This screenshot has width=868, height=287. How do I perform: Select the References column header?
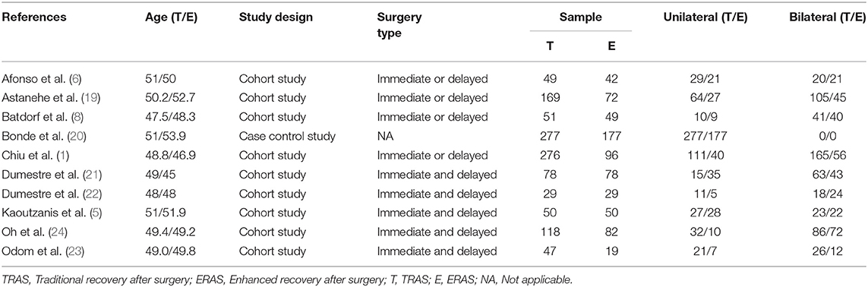(x=34, y=17)
